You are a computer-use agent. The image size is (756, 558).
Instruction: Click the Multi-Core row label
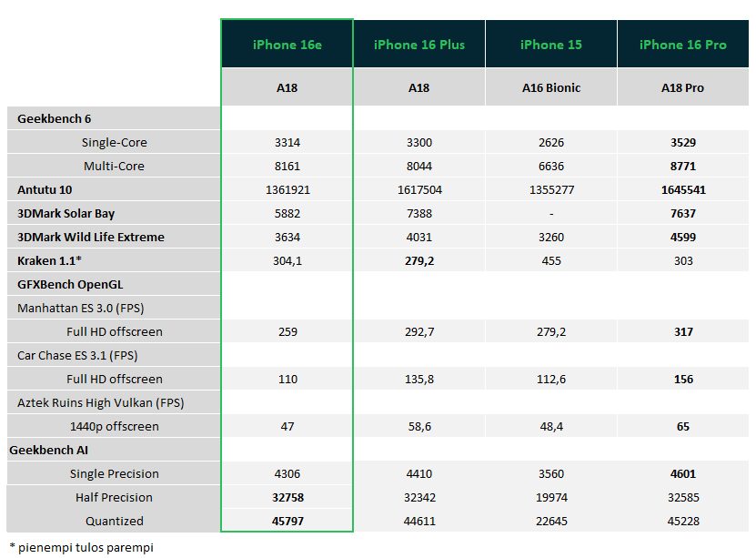coord(114,166)
